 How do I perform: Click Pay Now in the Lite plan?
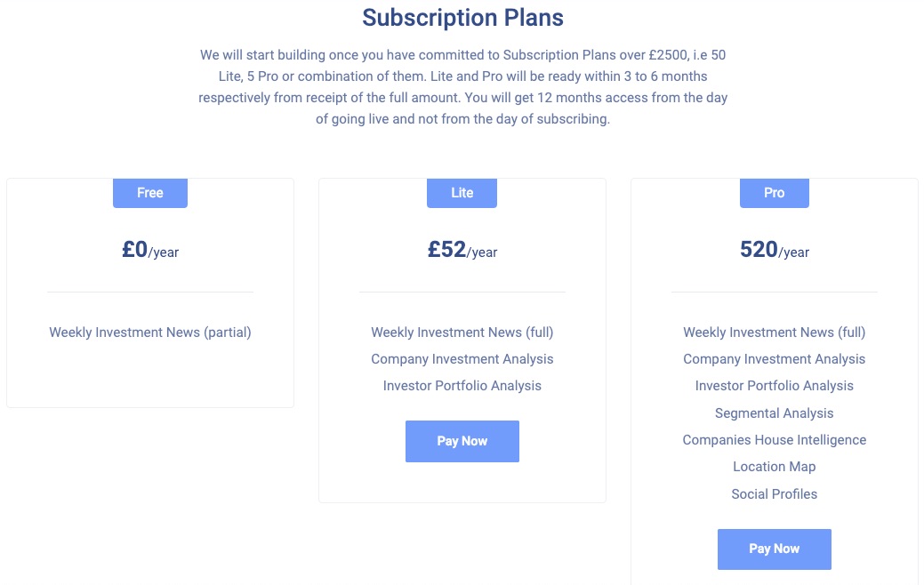(x=462, y=441)
